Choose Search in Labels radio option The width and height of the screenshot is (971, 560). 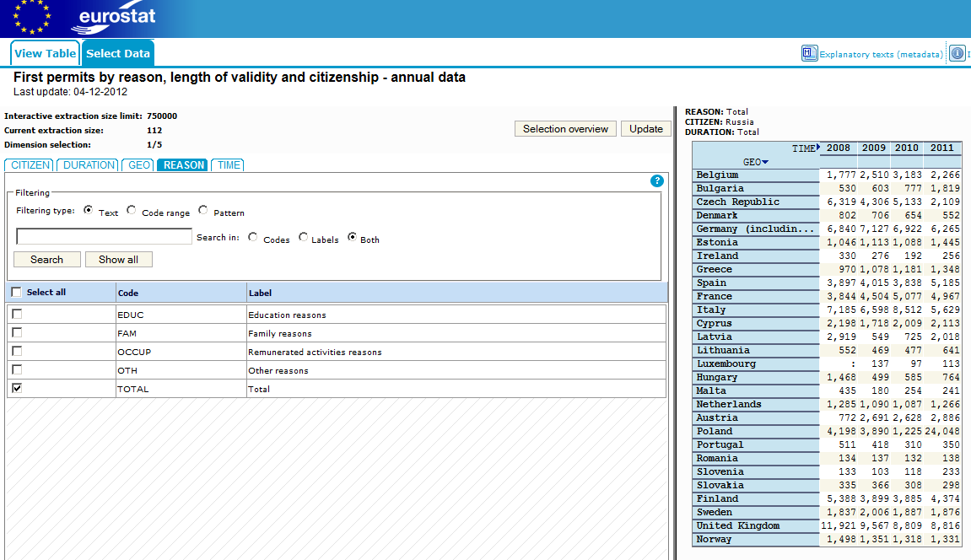303,237
